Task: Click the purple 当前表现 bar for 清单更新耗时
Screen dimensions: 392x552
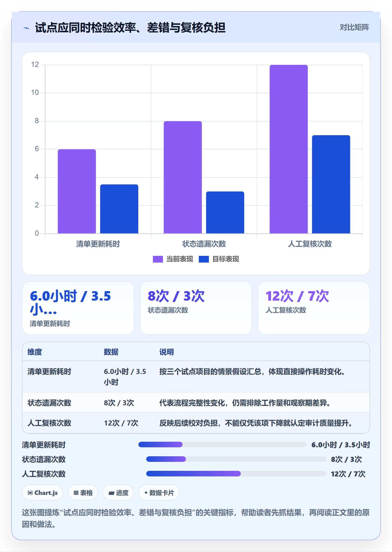Action: tap(77, 191)
